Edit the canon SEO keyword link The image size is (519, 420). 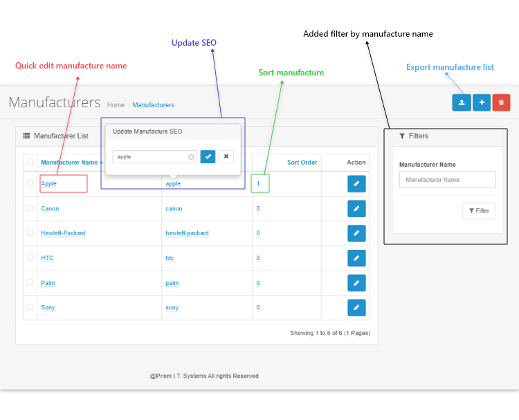click(x=174, y=209)
